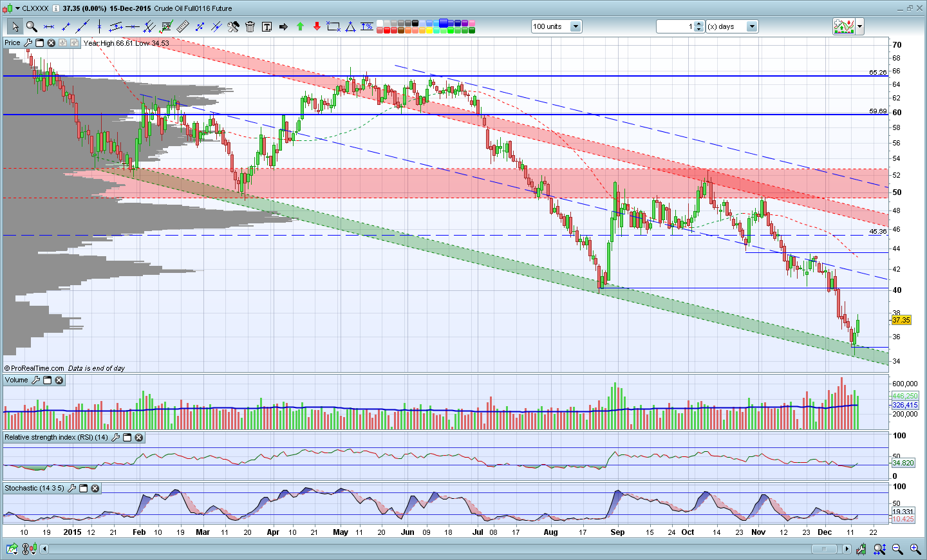This screenshot has width=927, height=560.
Task: Open RSI indicator wrench settings
Action: pos(115,437)
